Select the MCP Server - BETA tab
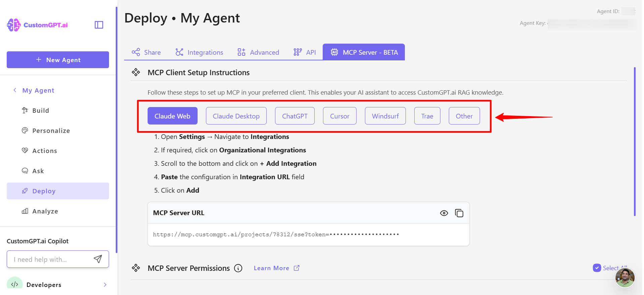The height and width of the screenshot is (295, 644). [x=364, y=52]
